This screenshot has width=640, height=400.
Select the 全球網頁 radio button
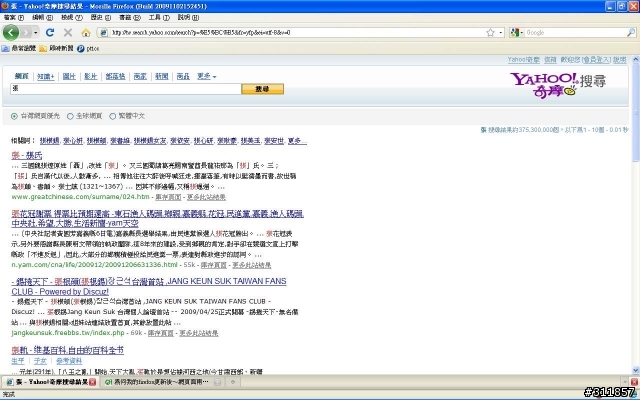(70, 116)
